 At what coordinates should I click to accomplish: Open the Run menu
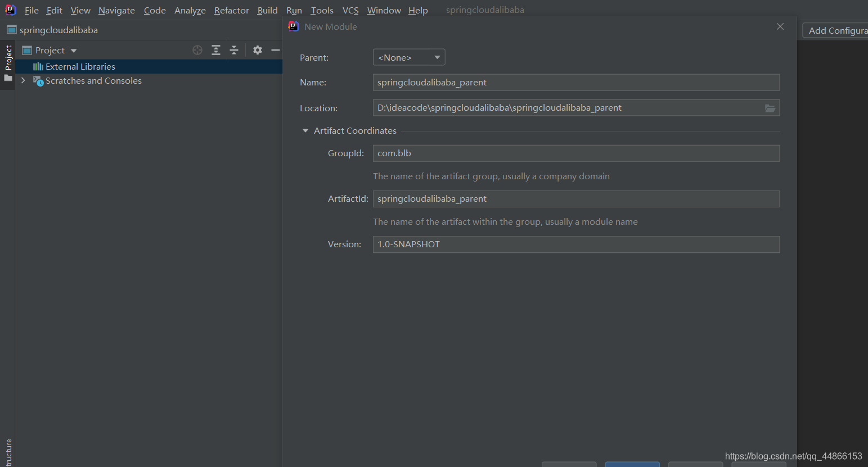[x=294, y=10]
